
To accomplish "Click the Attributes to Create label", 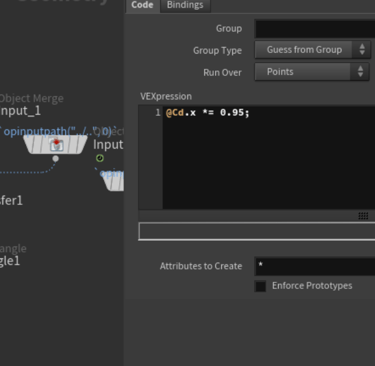I will coord(201,266).
